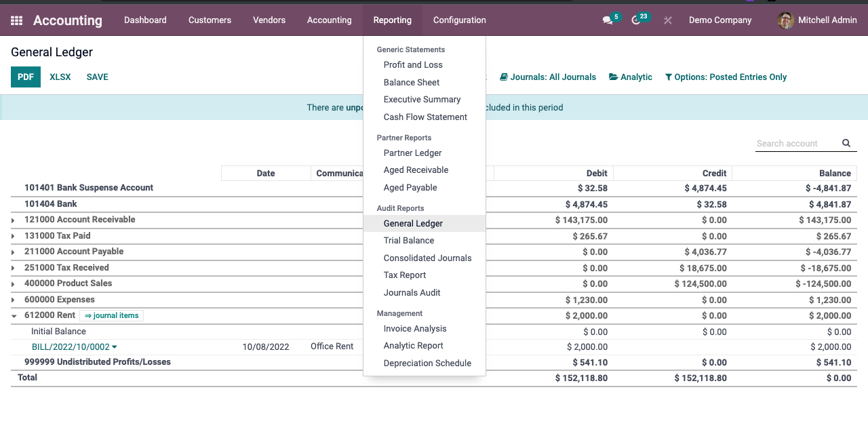Open the Analytic folder filter
Image resolution: width=868 pixels, height=434 pixels.
(631, 77)
